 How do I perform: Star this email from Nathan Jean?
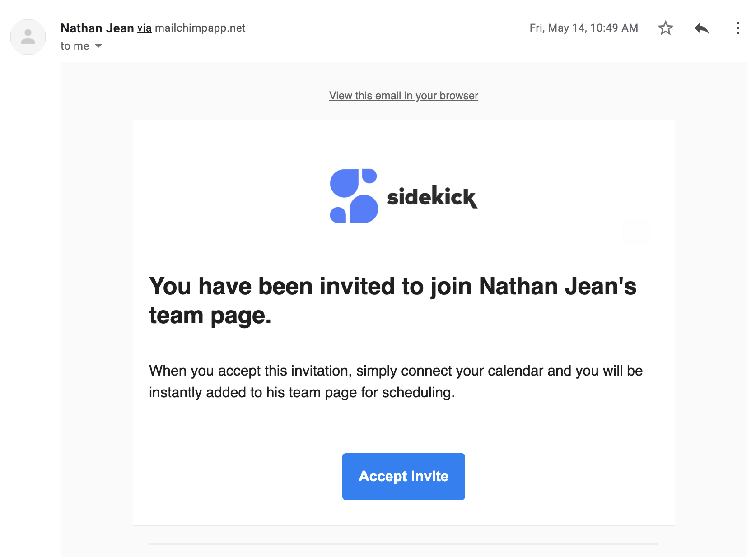(x=665, y=28)
